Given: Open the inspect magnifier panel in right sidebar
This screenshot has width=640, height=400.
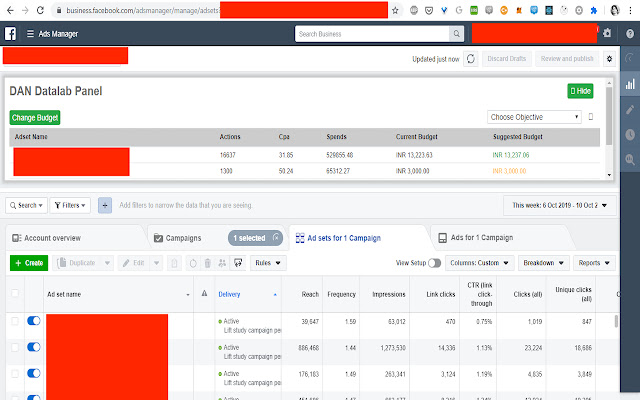Looking at the screenshot, I should pyautogui.click(x=630, y=160).
